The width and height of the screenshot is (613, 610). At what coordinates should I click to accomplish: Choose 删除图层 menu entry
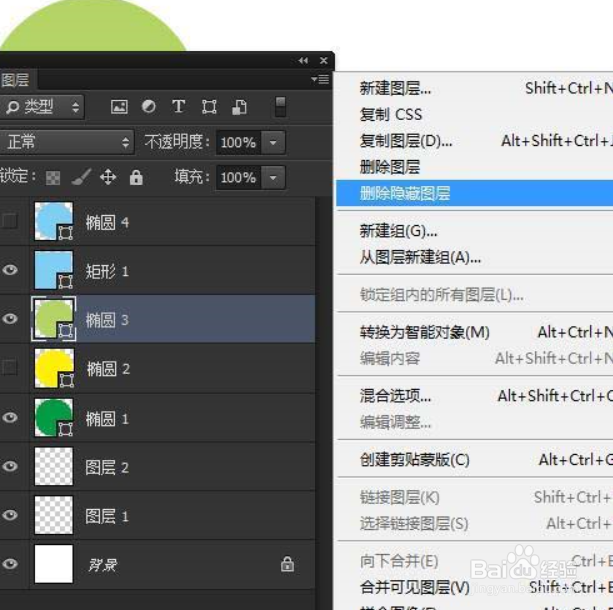[390, 167]
